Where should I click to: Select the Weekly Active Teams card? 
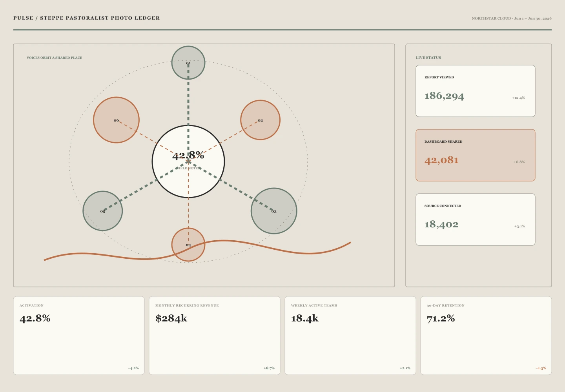click(350, 336)
